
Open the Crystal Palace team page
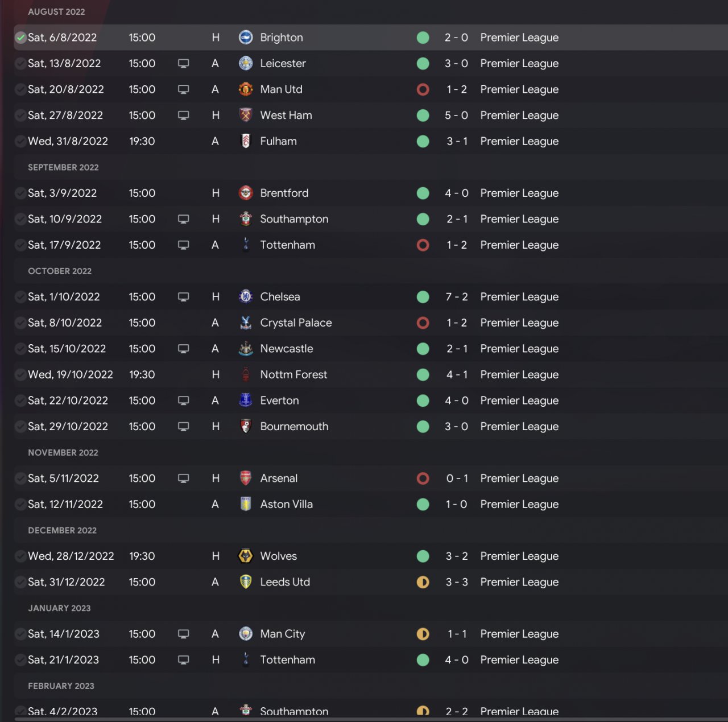(x=296, y=323)
